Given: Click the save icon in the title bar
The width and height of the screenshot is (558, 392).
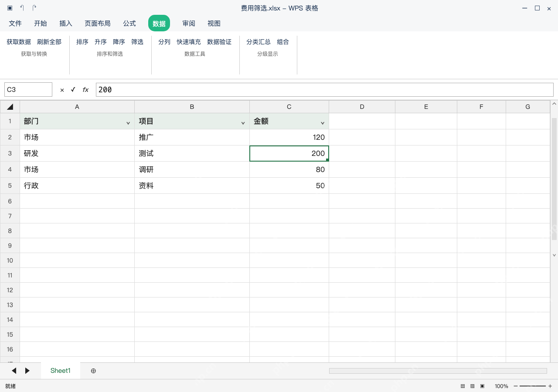Looking at the screenshot, I should [10, 8].
